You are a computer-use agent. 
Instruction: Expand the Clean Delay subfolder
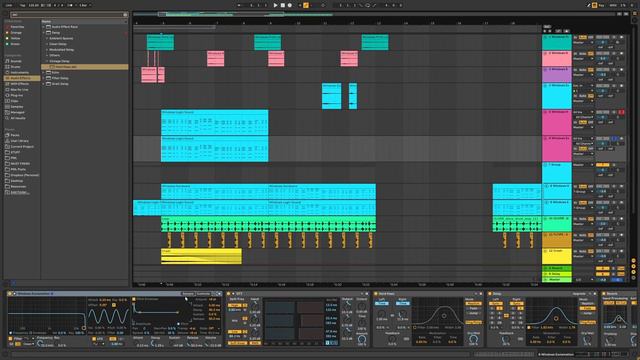(x=47, y=44)
